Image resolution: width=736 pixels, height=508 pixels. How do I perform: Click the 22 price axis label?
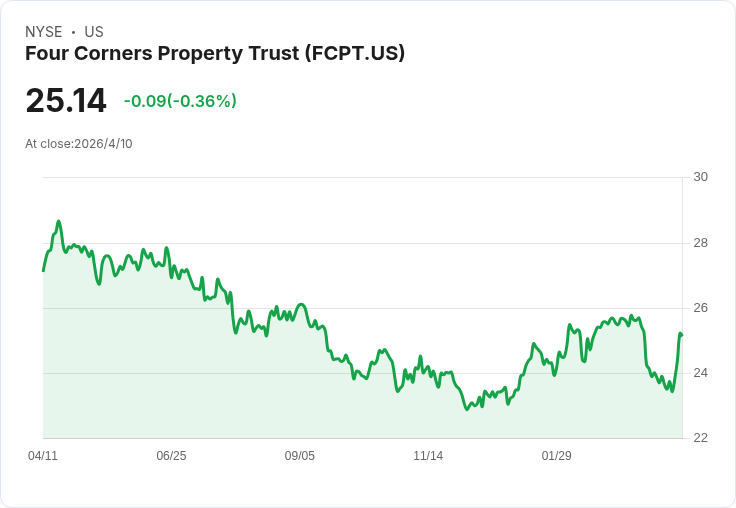[701, 438]
